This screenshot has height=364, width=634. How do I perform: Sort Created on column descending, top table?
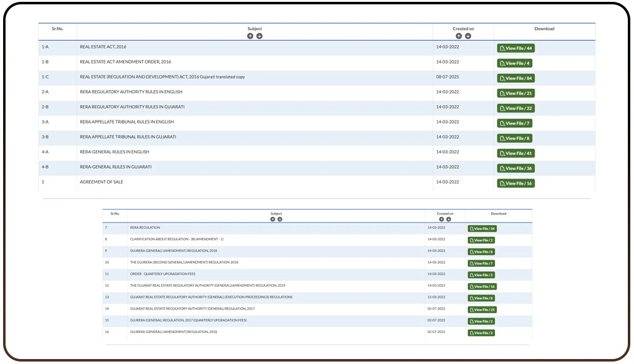point(468,36)
